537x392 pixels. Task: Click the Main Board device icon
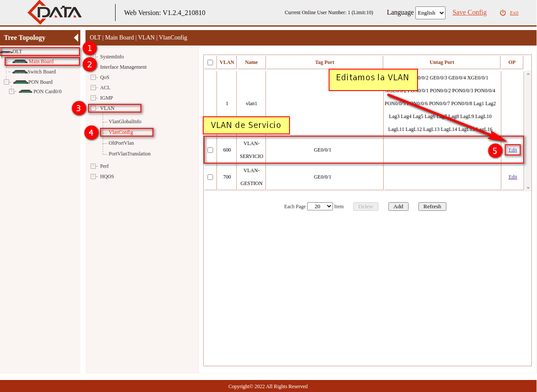coord(20,61)
